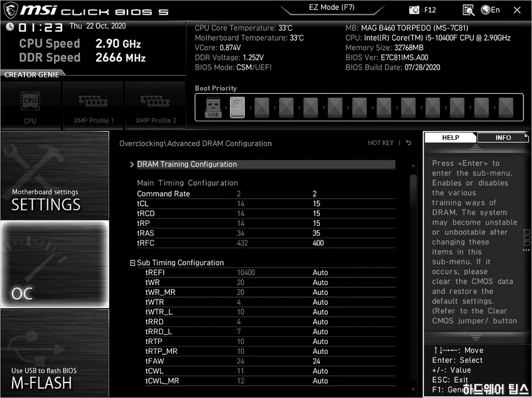Image resolution: width=532 pixels, height=398 pixels.
Task: Select the hard disk boot device icon
Action: click(237, 107)
